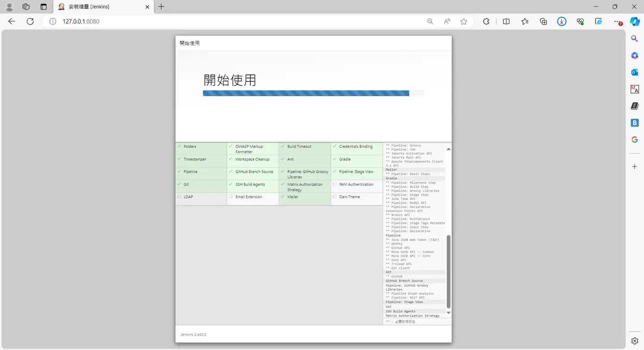Enable split screen view

click(506, 21)
